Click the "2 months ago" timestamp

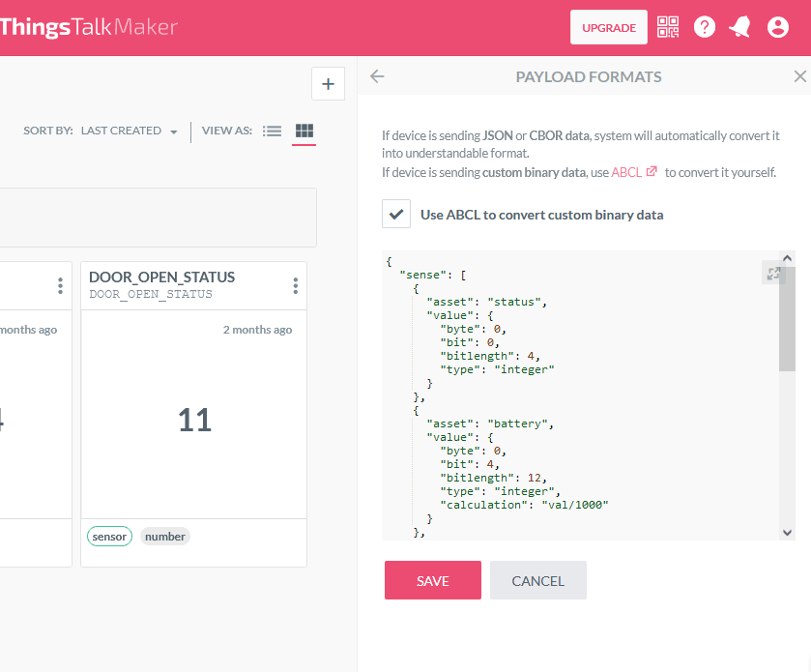coord(257,330)
